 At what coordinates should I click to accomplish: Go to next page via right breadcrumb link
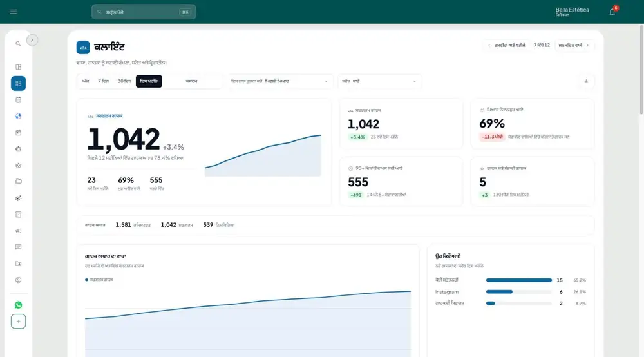574,45
